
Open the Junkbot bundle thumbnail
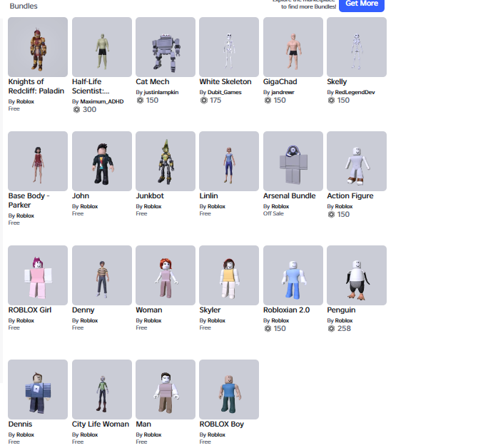(x=166, y=161)
